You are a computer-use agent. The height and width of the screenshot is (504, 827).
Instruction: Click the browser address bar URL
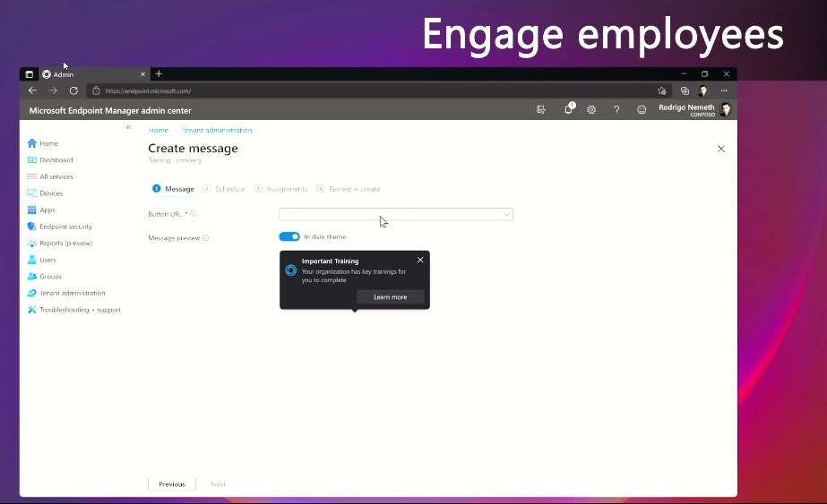click(x=148, y=90)
